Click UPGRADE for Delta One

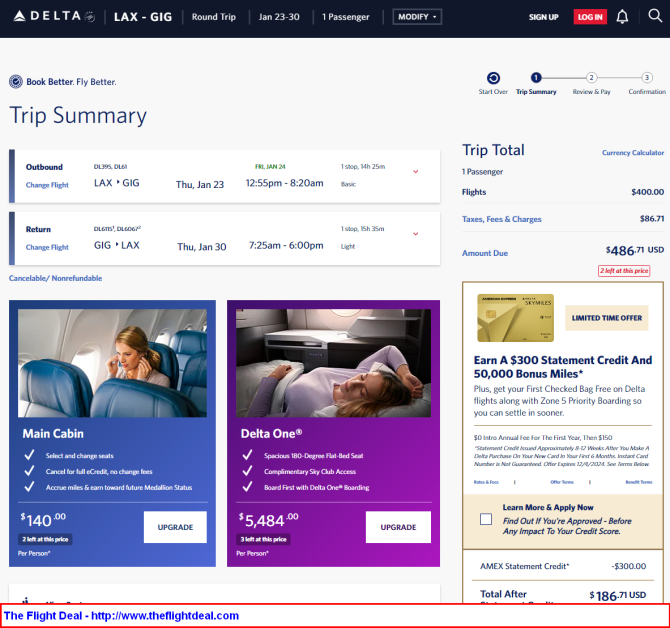tap(397, 527)
